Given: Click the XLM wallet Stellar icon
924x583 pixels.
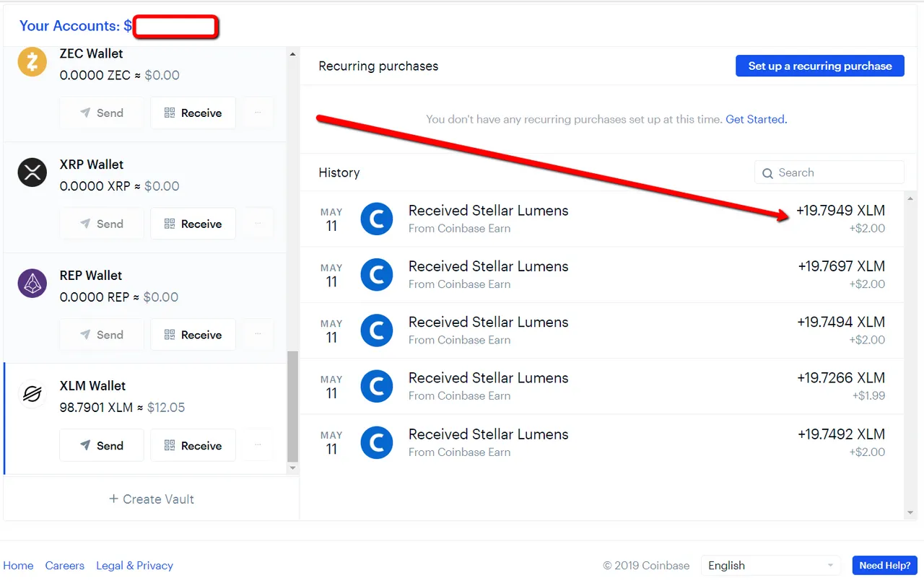Looking at the screenshot, I should 32,394.
